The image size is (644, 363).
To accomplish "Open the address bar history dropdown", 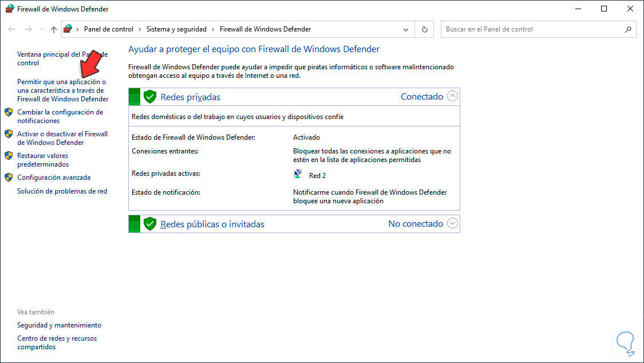I will [x=406, y=30].
